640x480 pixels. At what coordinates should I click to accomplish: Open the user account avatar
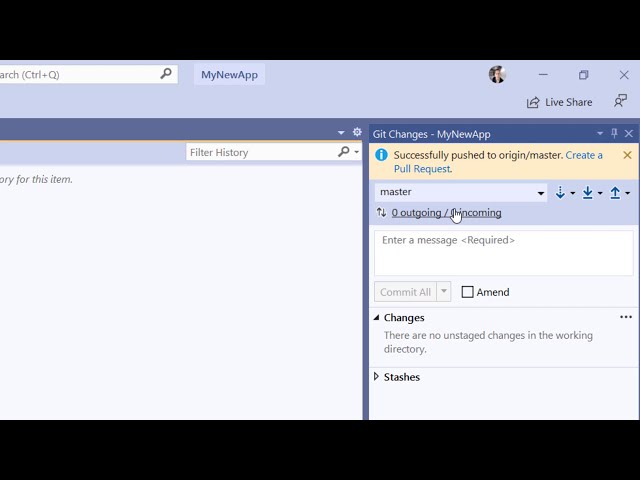[x=497, y=75]
